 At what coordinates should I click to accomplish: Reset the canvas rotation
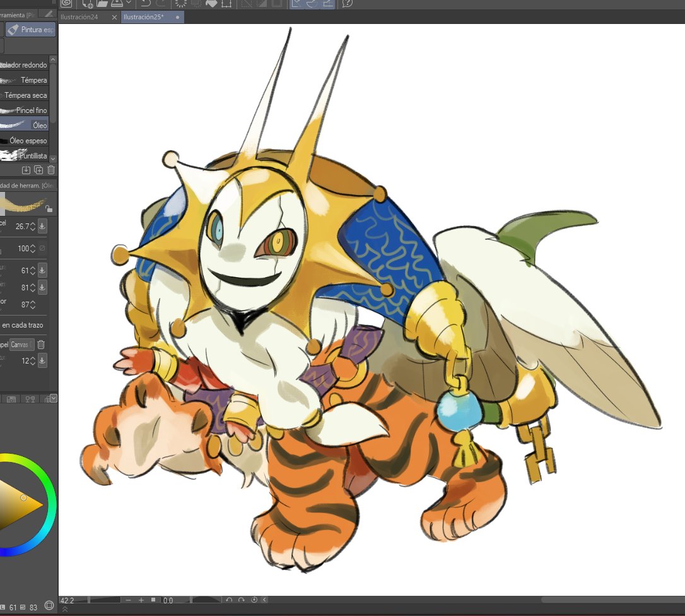[254, 600]
